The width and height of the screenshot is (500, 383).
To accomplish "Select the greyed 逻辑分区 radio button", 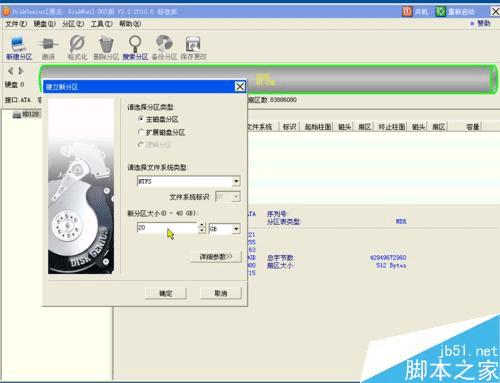I will [x=141, y=145].
